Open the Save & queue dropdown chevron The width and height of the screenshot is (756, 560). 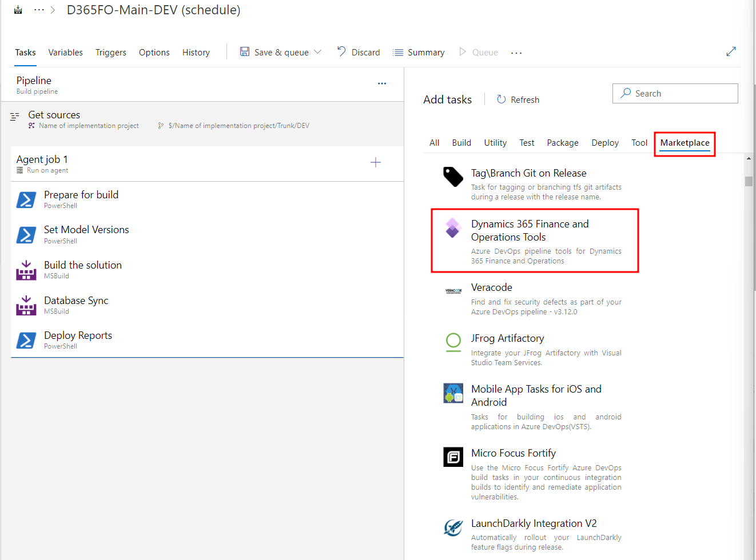point(318,51)
